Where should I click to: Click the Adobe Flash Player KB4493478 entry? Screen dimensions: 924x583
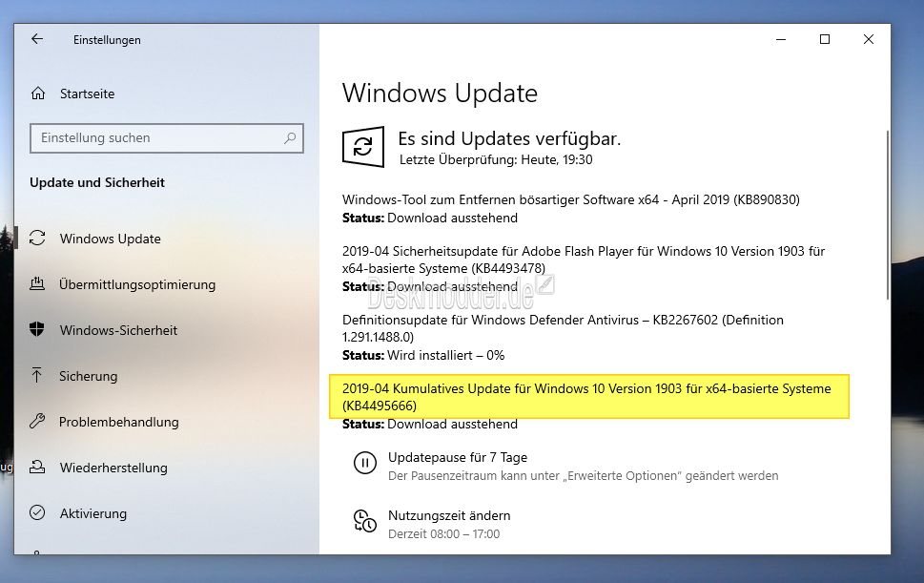click(584, 260)
